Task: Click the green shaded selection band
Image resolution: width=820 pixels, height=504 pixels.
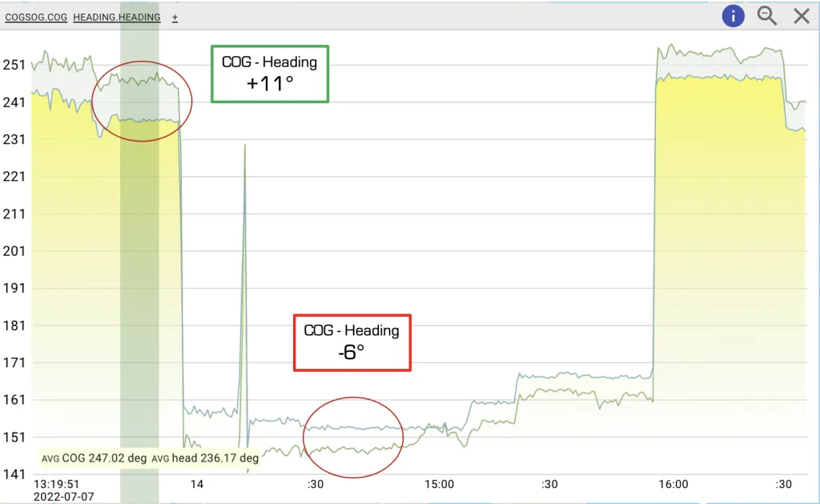Action: pyautogui.click(x=139, y=280)
